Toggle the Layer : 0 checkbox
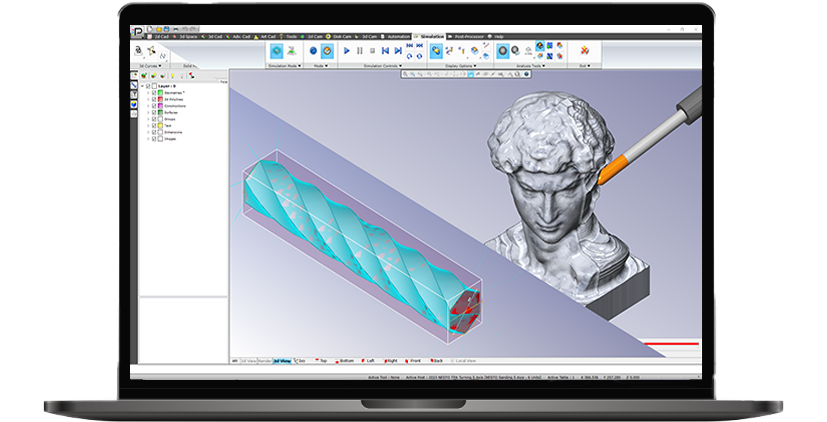 (x=148, y=86)
